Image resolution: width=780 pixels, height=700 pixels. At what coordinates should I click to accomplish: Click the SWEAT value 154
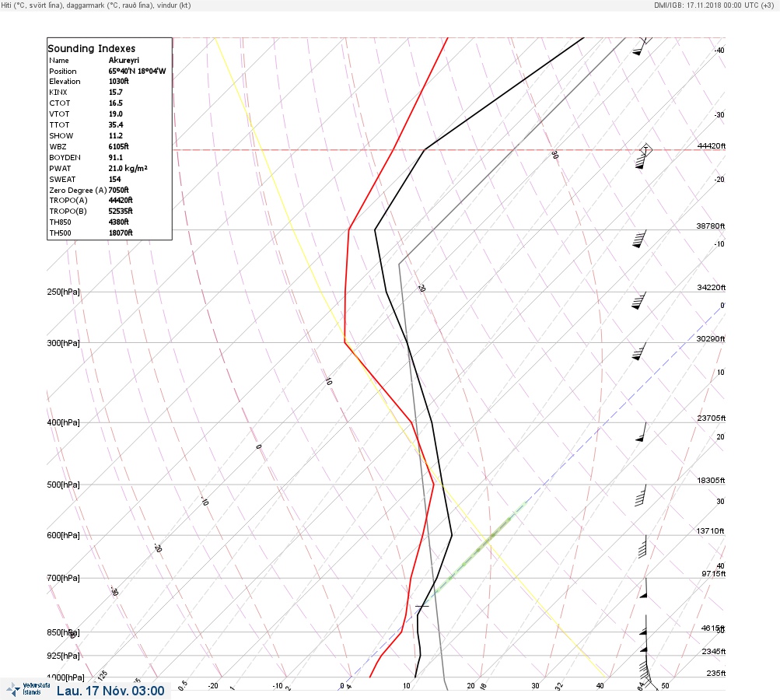point(115,179)
